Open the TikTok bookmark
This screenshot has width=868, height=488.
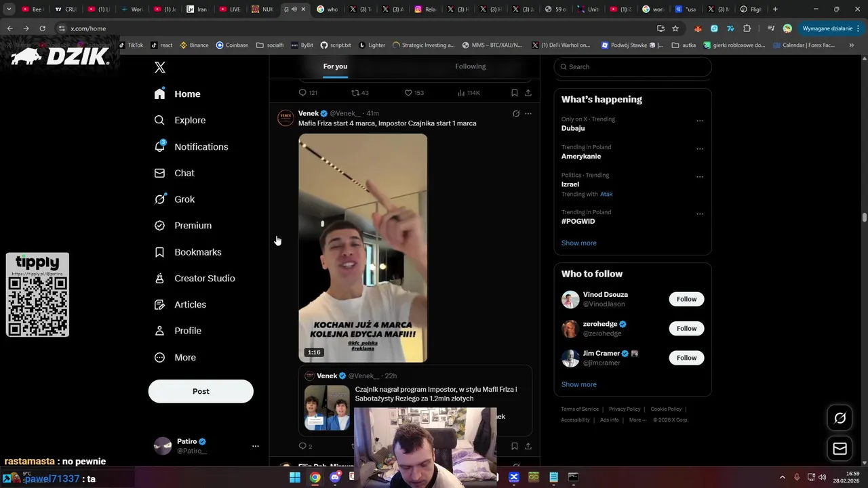point(131,45)
